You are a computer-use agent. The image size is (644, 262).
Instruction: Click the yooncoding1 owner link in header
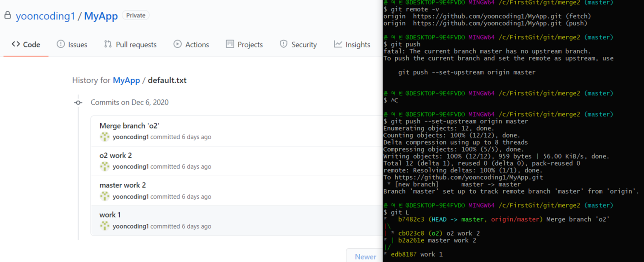(45, 16)
